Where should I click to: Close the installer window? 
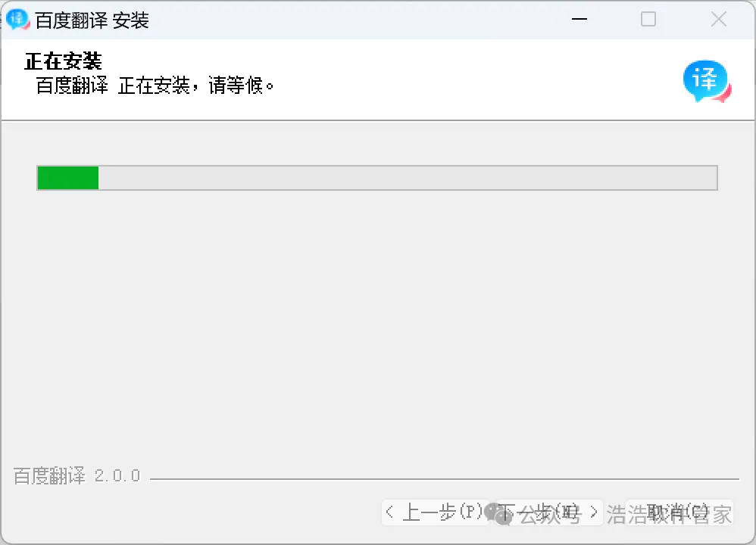[718, 19]
